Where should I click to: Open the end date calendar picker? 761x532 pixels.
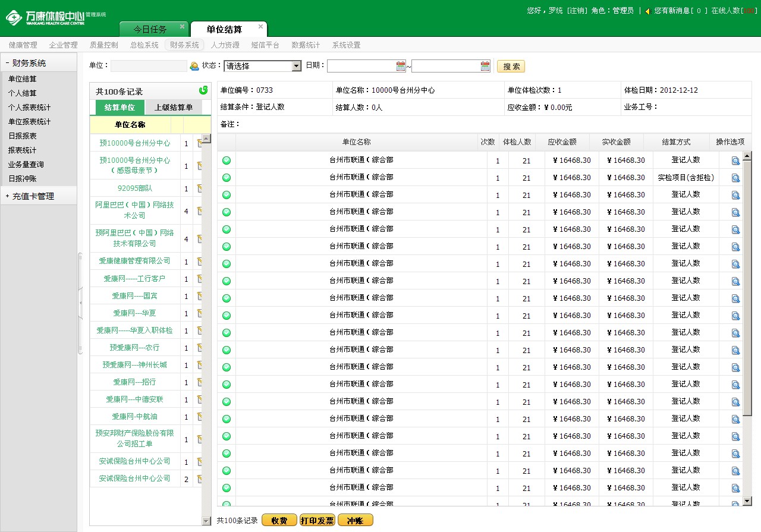485,66
